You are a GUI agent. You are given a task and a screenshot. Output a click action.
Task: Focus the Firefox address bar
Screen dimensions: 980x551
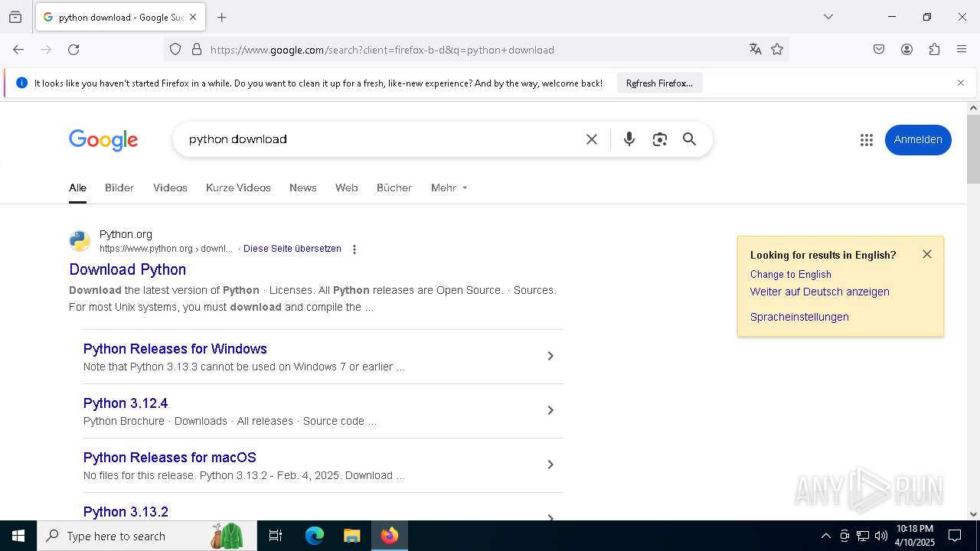(475, 50)
